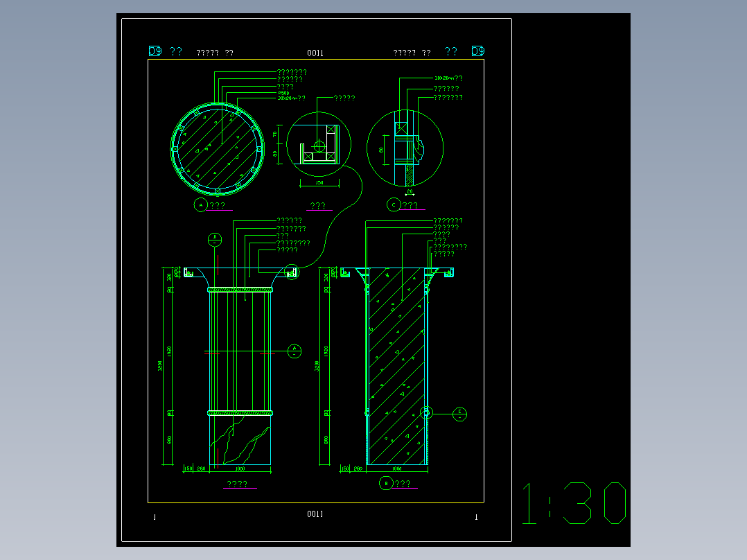The height and width of the screenshot is (560, 747).
Task: Click the 1000 width dimension under the elevation
Action: [240, 469]
